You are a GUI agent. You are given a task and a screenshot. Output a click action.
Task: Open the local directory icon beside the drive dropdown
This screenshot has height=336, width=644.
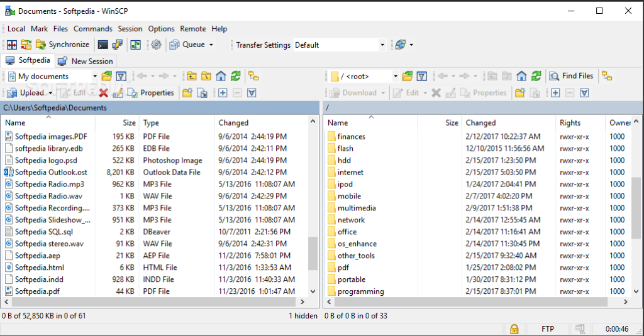coord(106,77)
